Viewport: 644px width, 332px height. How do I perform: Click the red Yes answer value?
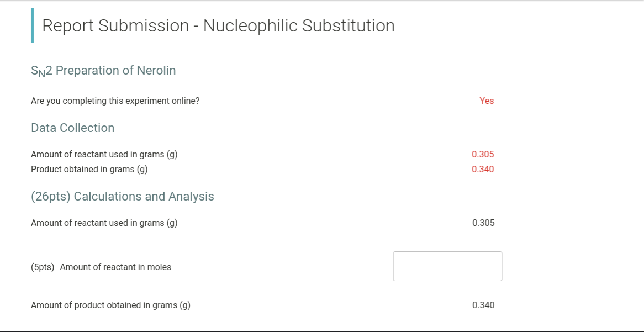(x=487, y=101)
